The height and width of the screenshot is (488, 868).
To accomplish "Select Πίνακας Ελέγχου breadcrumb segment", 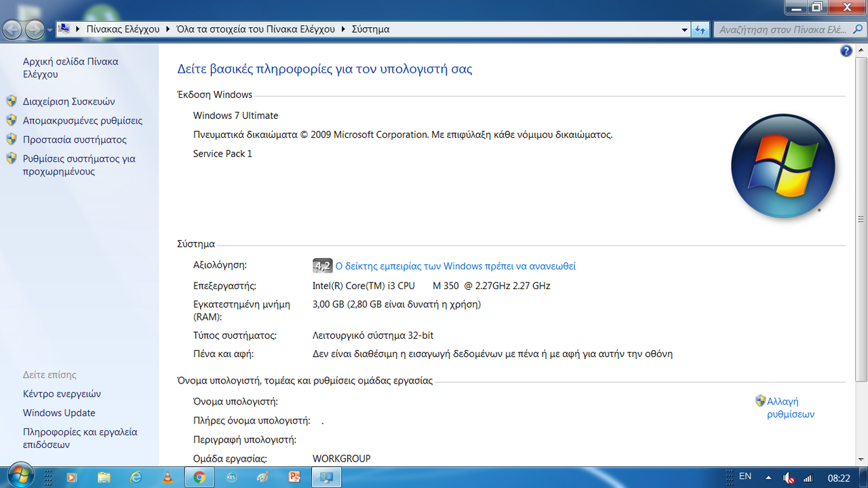I will [x=123, y=29].
